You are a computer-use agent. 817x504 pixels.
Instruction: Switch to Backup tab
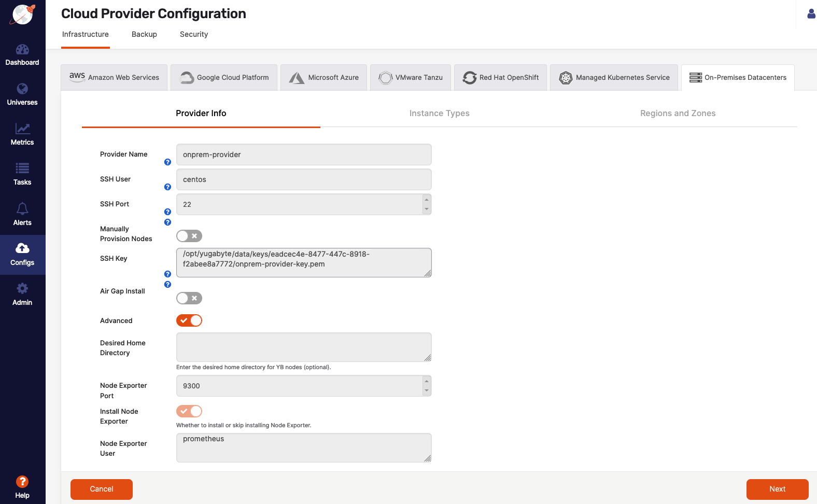(144, 35)
